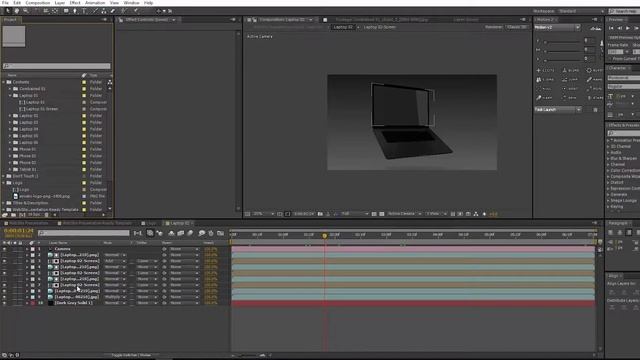Screen dimensions: 640x360
Task: Select the Unified Camera tool
Action: coord(45,11)
